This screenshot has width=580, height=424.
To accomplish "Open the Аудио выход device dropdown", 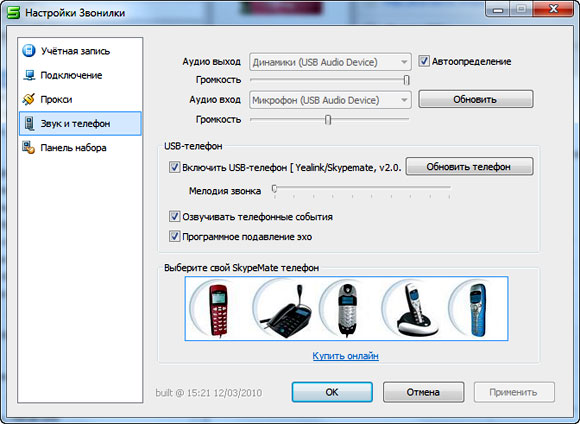I will [330, 62].
